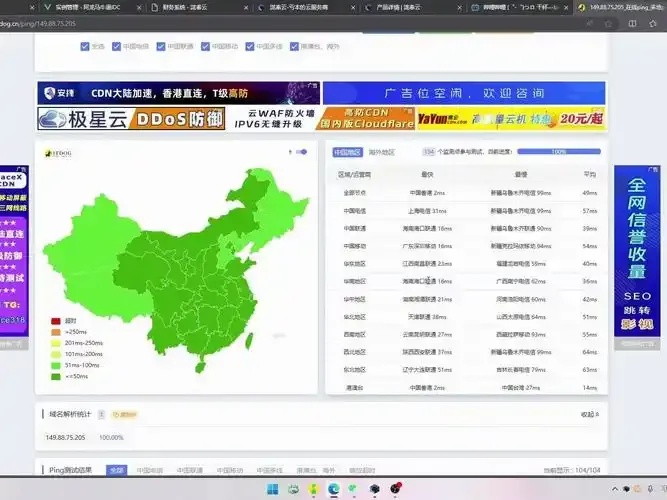The height and width of the screenshot is (500, 667).
Task: Click the 港澳台 row label
Action: pos(354,388)
